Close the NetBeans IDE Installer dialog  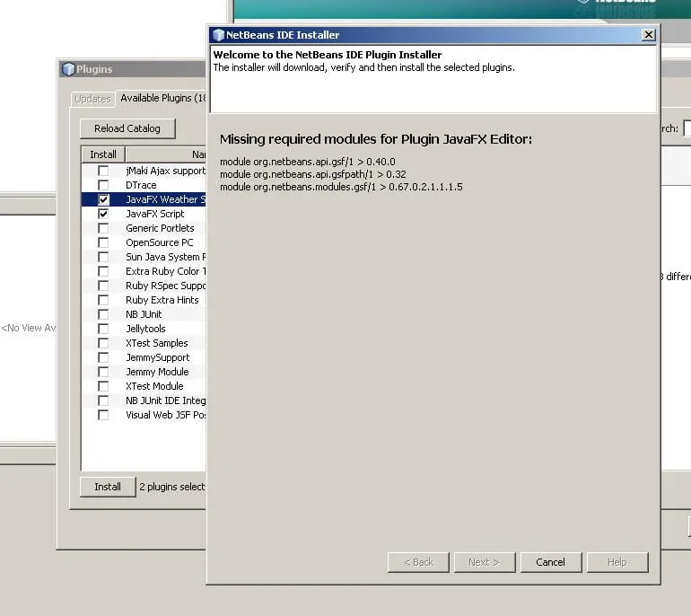[x=648, y=35]
